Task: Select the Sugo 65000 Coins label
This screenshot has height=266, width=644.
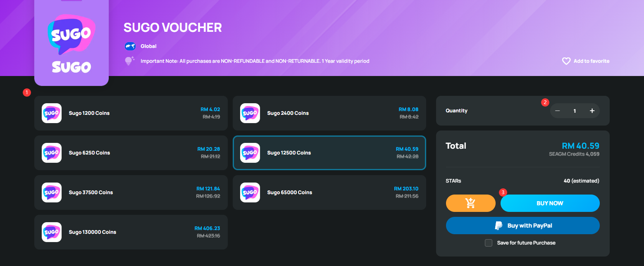Action: [x=290, y=192]
